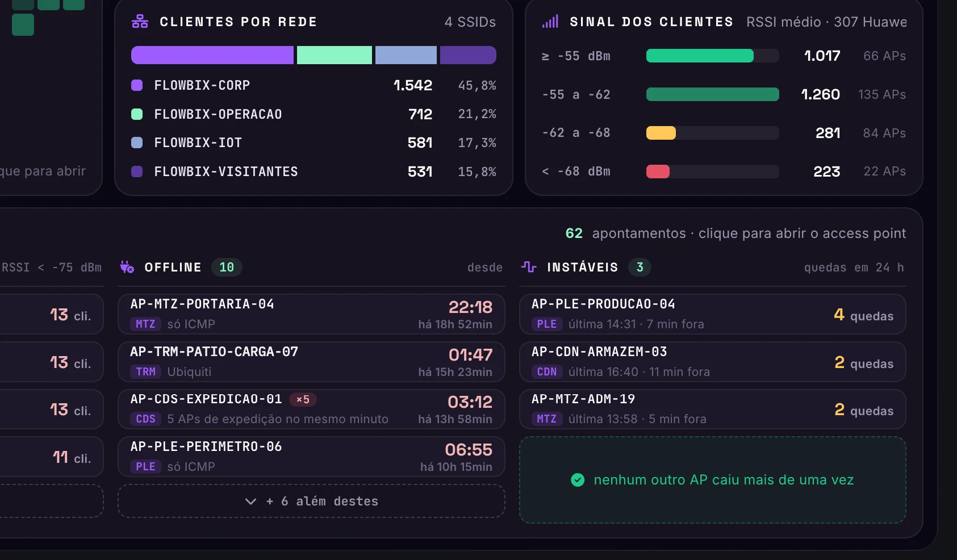Click the network icon beside CLIENTES POR REDE
Viewport: 957px width, 560px height.
click(140, 22)
